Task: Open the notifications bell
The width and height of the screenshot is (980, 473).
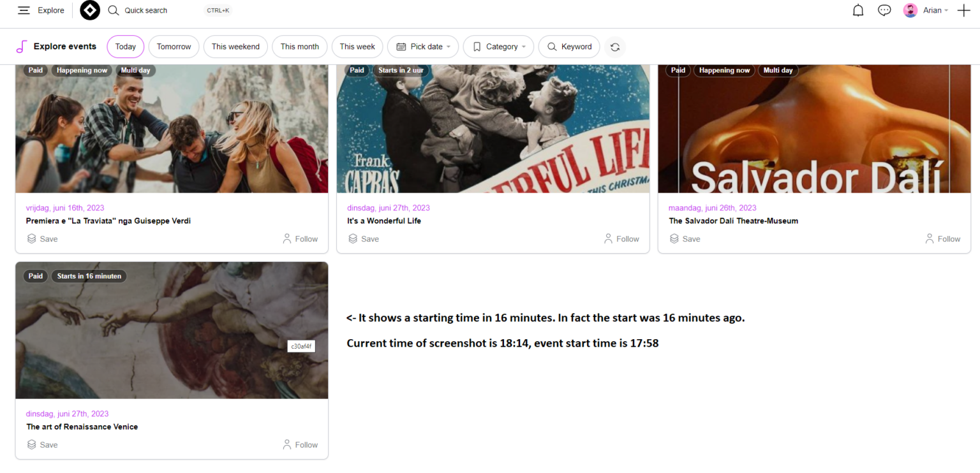Action: [858, 10]
